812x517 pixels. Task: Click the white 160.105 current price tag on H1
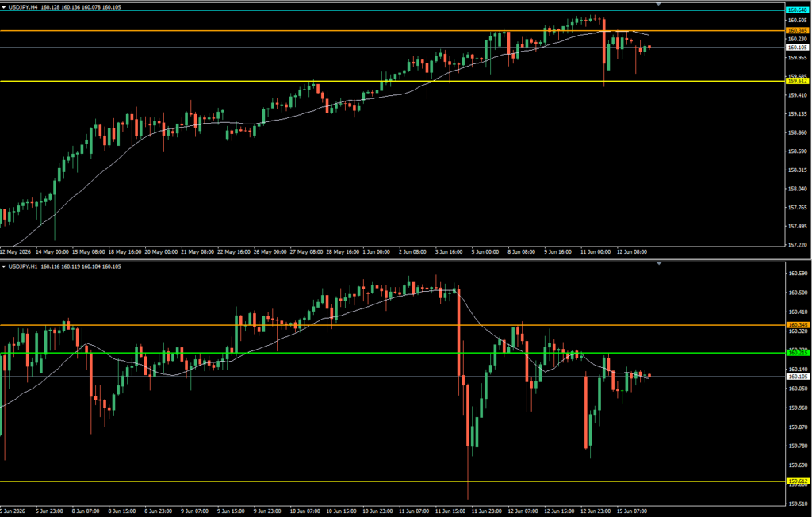[798, 376]
